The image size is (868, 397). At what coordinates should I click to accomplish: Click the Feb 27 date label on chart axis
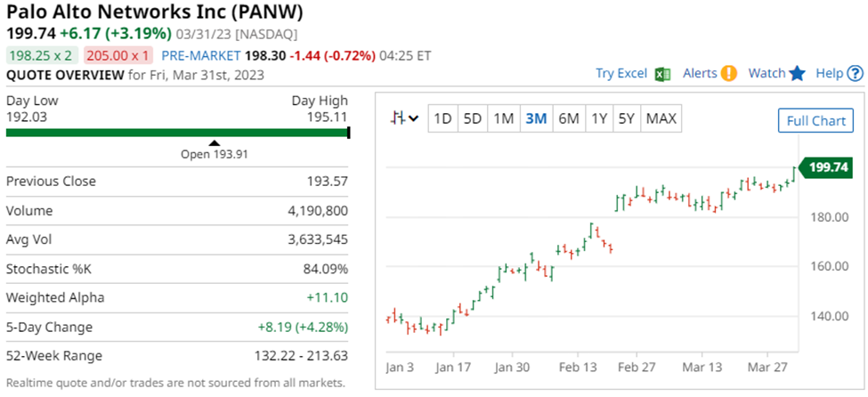pyautogui.click(x=636, y=367)
